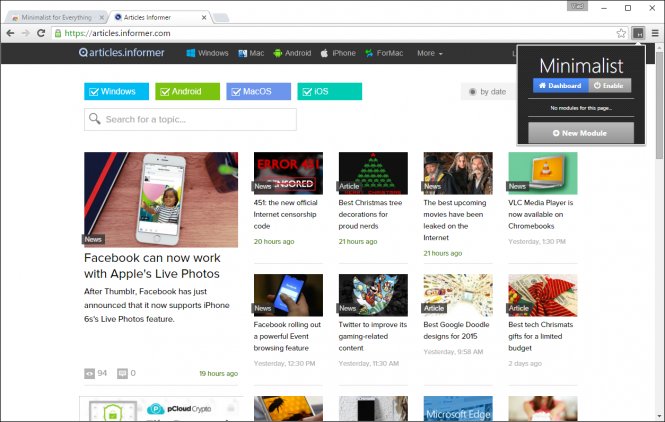Open the Minimalist extension icon in the toolbar
The height and width of the screenshot is (422, 665).
coord(638,33)
